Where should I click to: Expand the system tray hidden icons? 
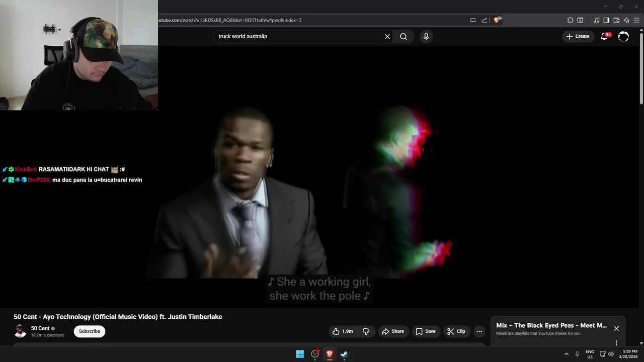pyautogui.click(x=567, y=354)
